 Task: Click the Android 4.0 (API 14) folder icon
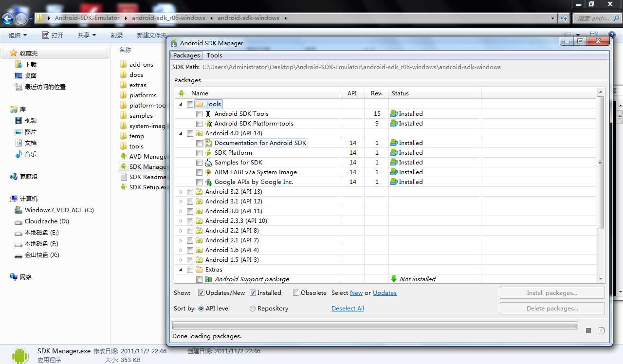[x=199, y=133]
